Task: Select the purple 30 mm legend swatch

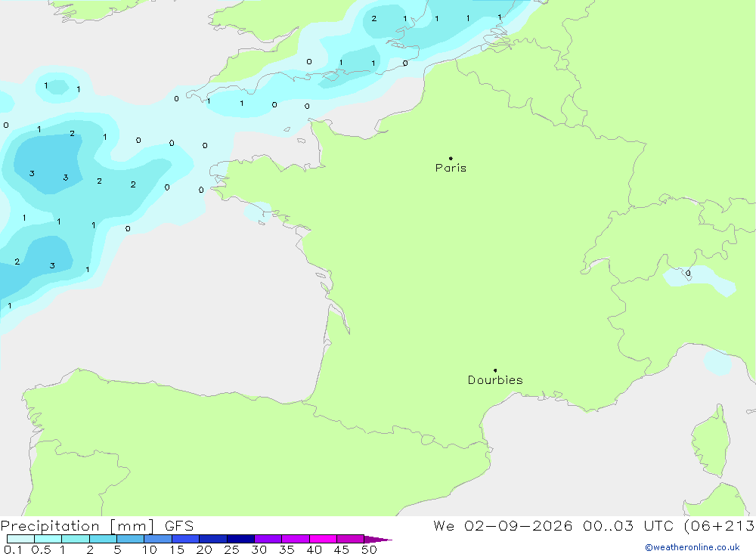Action: pyautogui.click(x=268, y=539)
